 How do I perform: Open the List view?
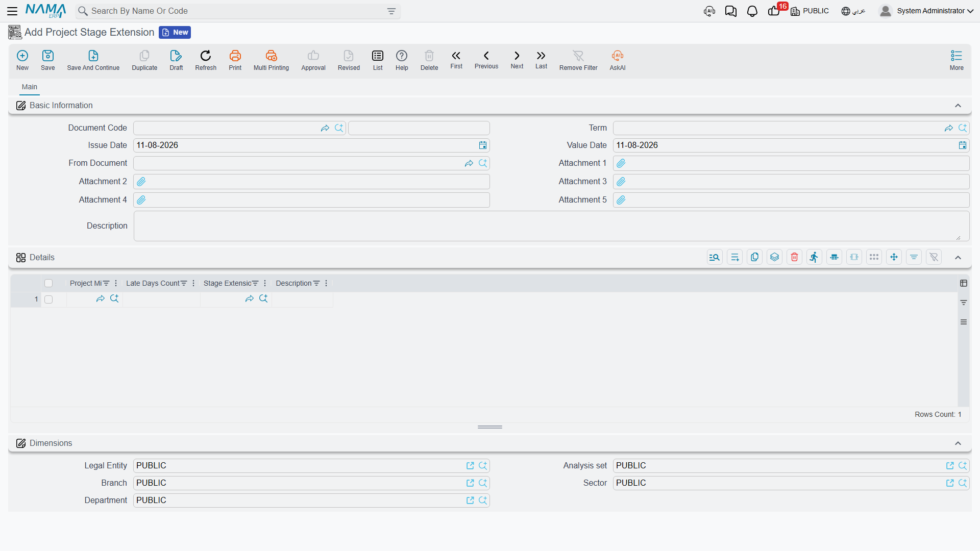click(x=378, y=60)
